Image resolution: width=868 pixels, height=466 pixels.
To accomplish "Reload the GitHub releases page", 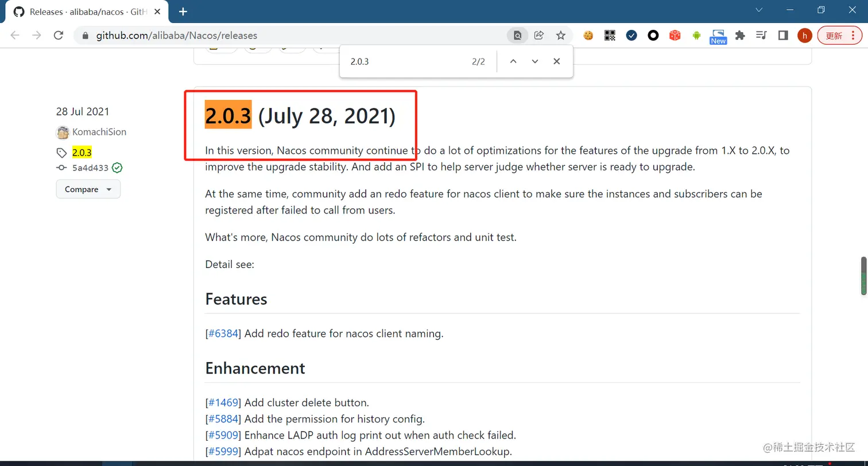I will tap(58, 35).
